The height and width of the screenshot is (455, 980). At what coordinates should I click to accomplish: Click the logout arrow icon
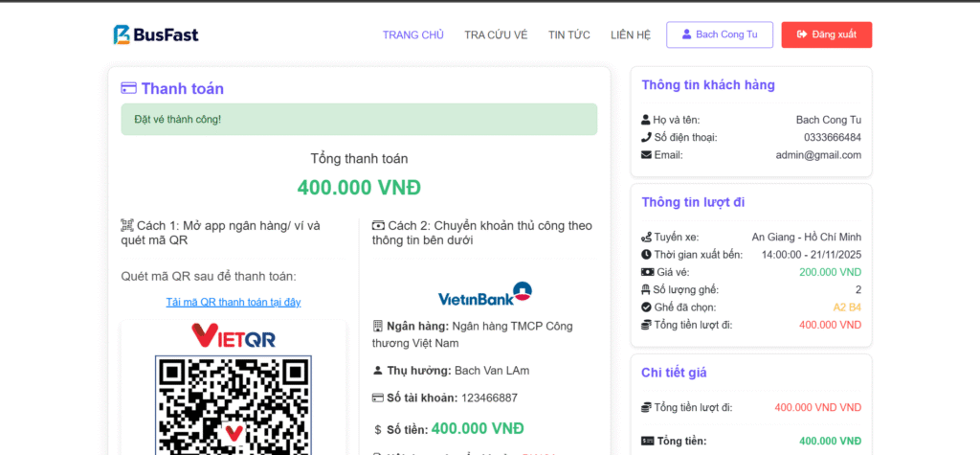802,34
